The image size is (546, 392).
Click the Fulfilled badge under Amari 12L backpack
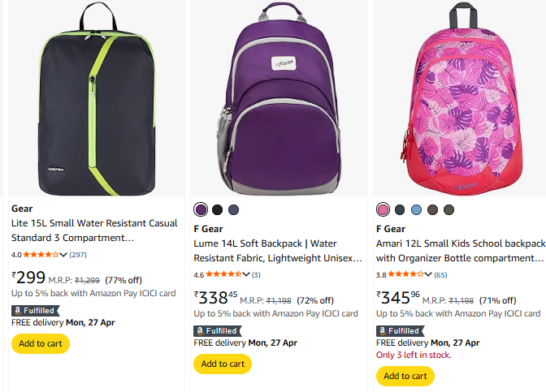coord(399,331)
